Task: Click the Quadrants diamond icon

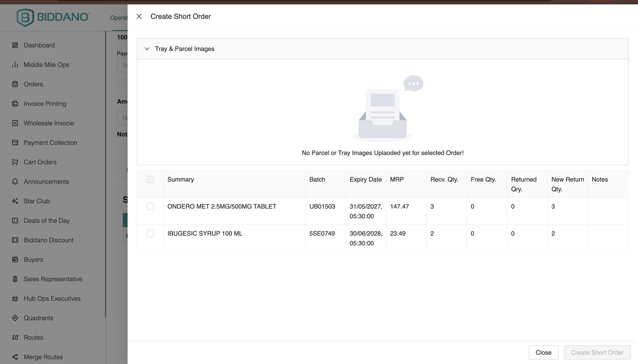Action: pos(15,318)
